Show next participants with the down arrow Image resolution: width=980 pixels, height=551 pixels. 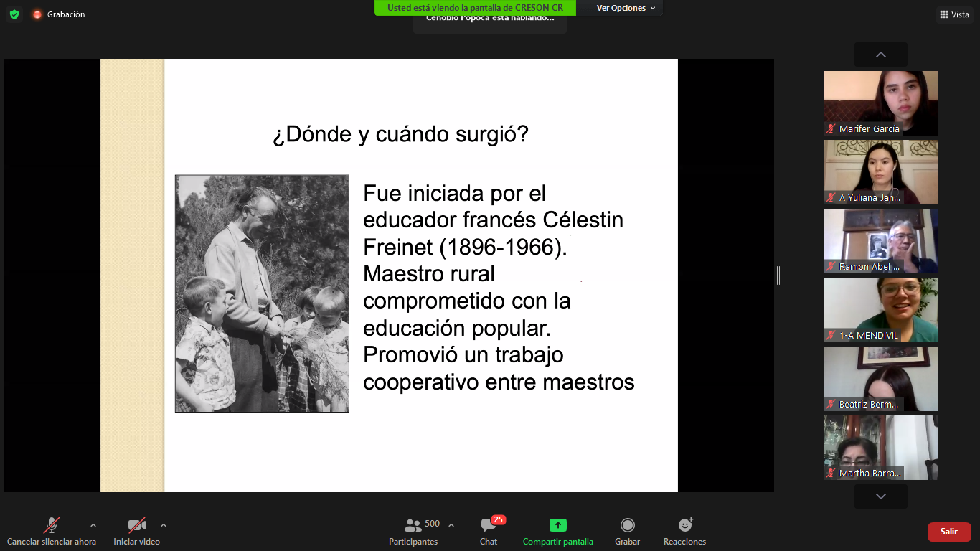click(880, 496)
